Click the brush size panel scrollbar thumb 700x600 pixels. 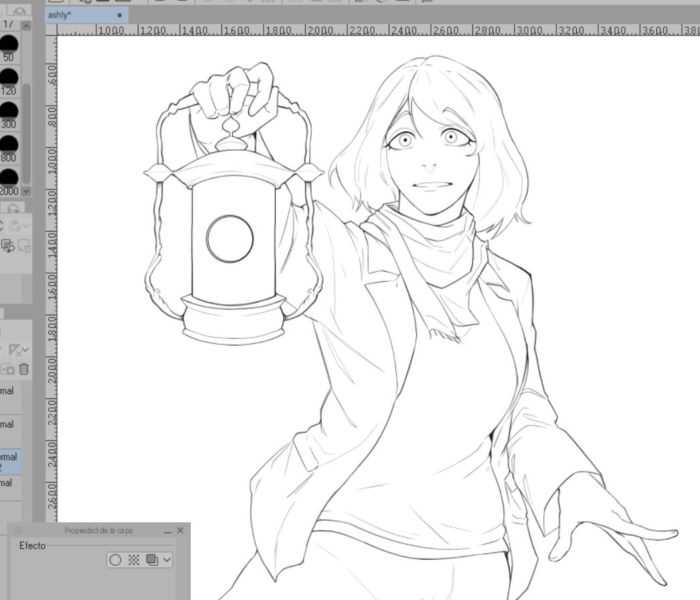(26, 133)
